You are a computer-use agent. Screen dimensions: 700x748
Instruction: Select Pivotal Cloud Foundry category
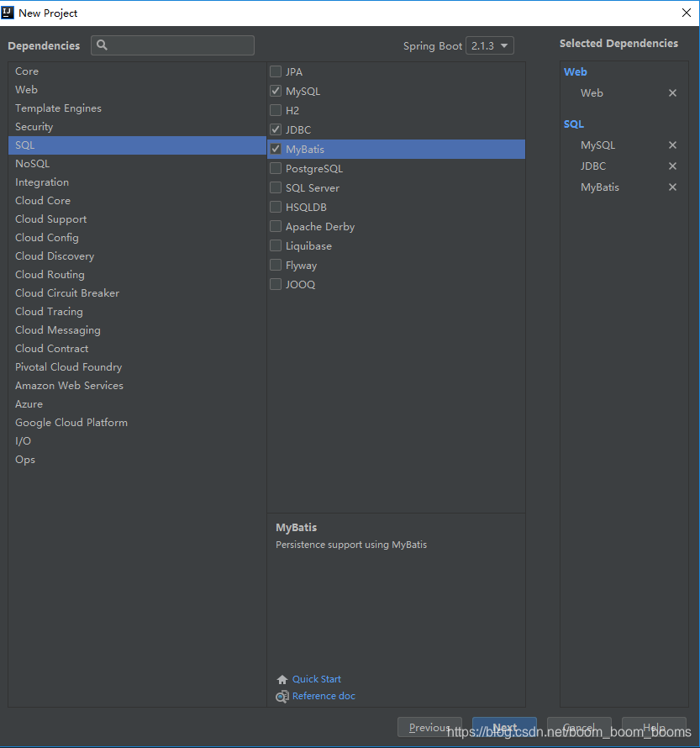pyautogui.click(x=137, y=367)
